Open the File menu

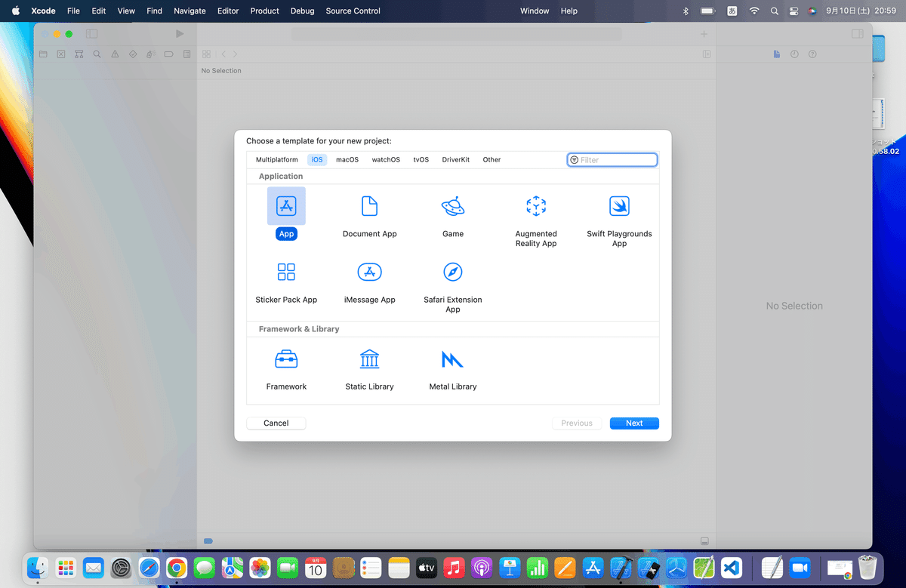[73, 11]
